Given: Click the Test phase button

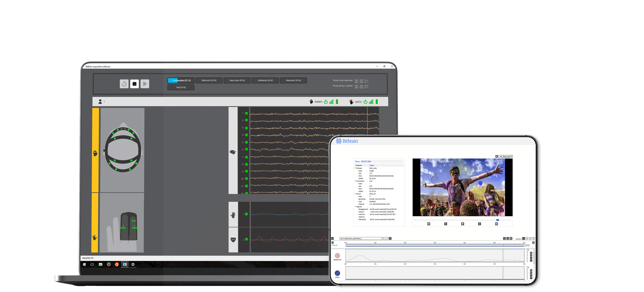Looking at the screenshot, I should [x=181, y=87].
